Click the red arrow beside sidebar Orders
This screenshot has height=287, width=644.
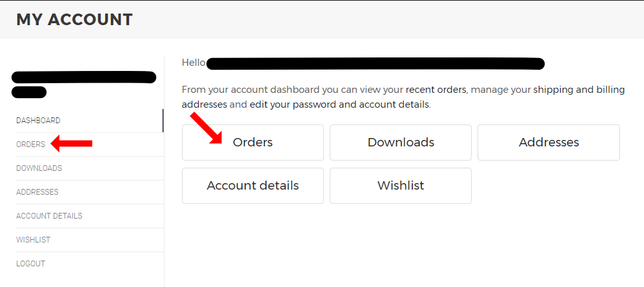point(72,144)
